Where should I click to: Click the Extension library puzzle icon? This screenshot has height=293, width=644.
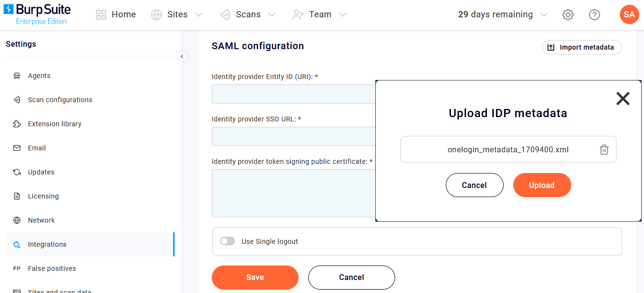[17, 124]
